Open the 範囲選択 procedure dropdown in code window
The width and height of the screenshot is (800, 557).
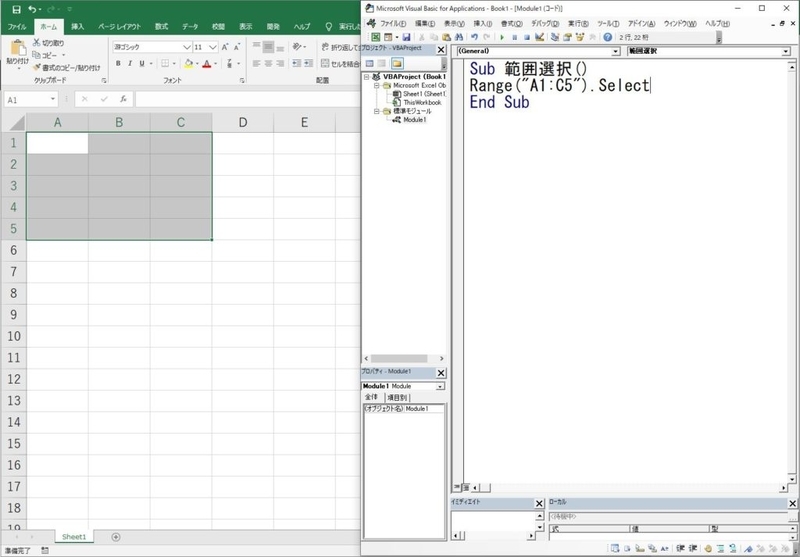(786, 52)
